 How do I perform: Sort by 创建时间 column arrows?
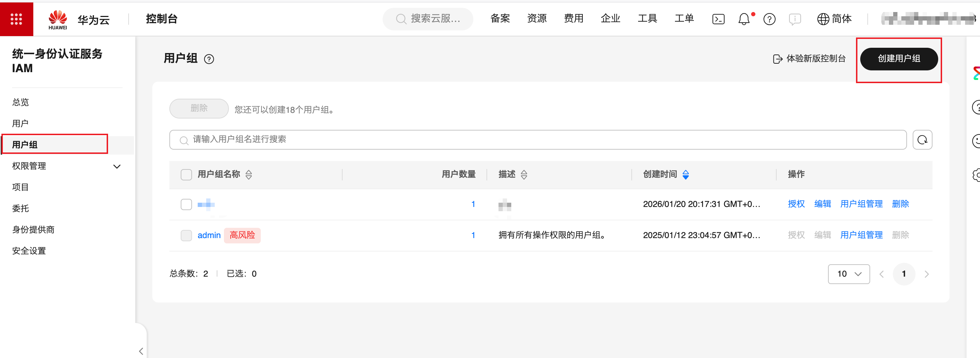point(686,174)
